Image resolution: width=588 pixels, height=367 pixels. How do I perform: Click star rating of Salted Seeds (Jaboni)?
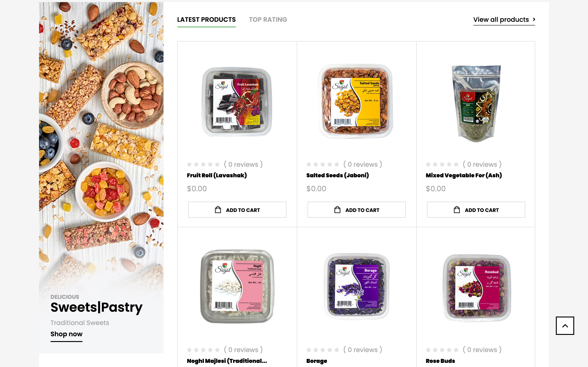tap(323, 164)
